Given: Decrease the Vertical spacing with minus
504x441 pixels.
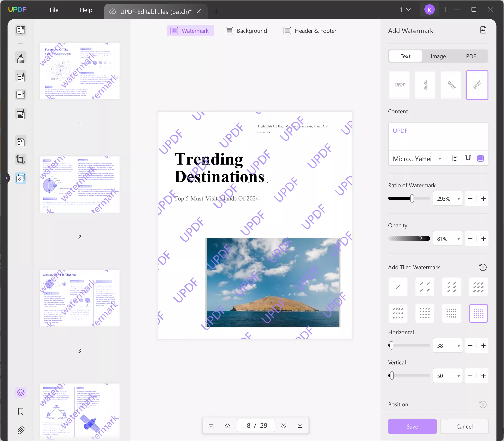Looking at the screenshot, I should pos(470,376).
